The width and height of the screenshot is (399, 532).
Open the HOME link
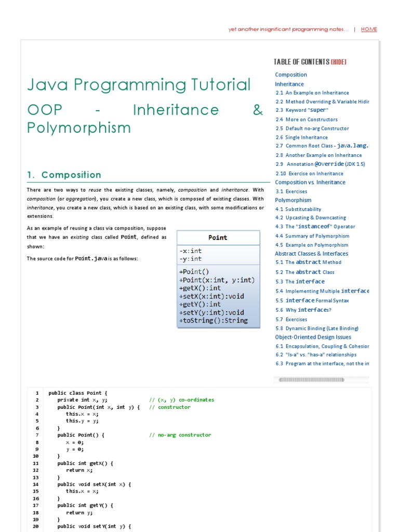pos(369,29)
